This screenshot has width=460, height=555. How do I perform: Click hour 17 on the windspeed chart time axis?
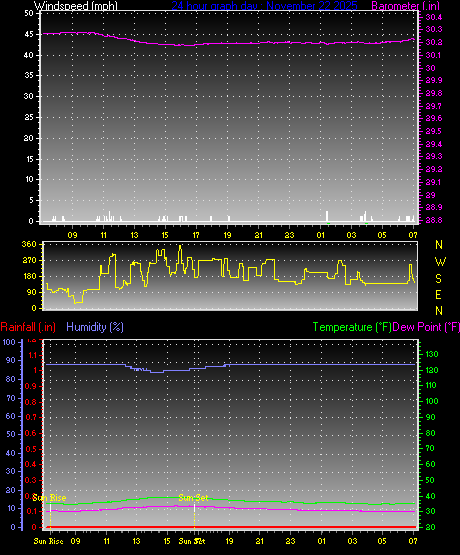coord(196,235)
